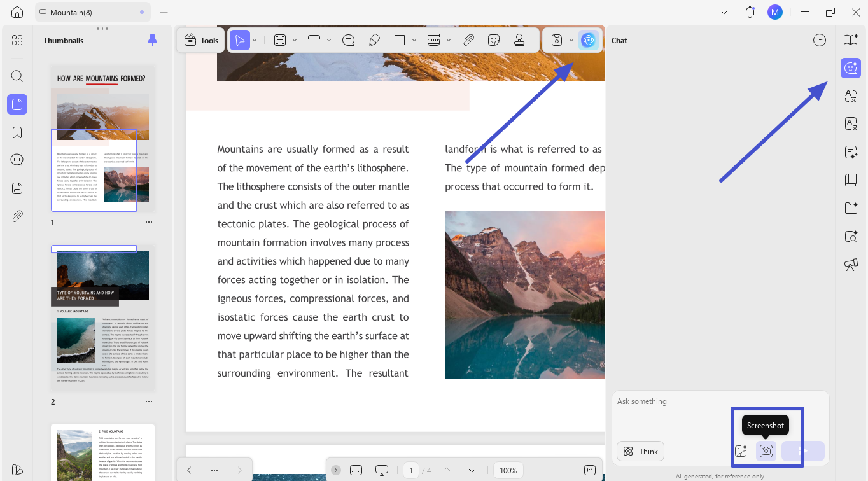The height and width of the screenshot is (481, 868).
Task: Expand the selection tool dropdown arrow
Action: click(x=255, y=40)
